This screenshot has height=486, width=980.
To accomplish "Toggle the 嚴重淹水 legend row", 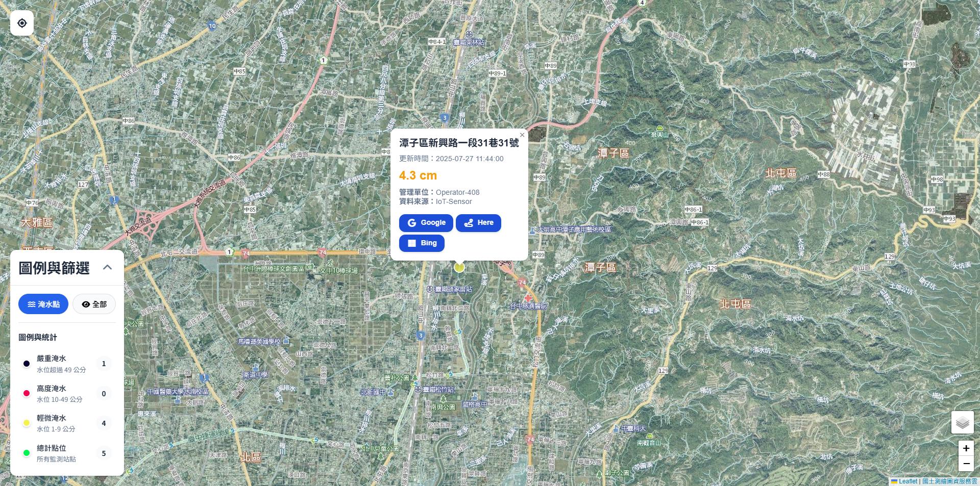I will click(x=67, y=364).
